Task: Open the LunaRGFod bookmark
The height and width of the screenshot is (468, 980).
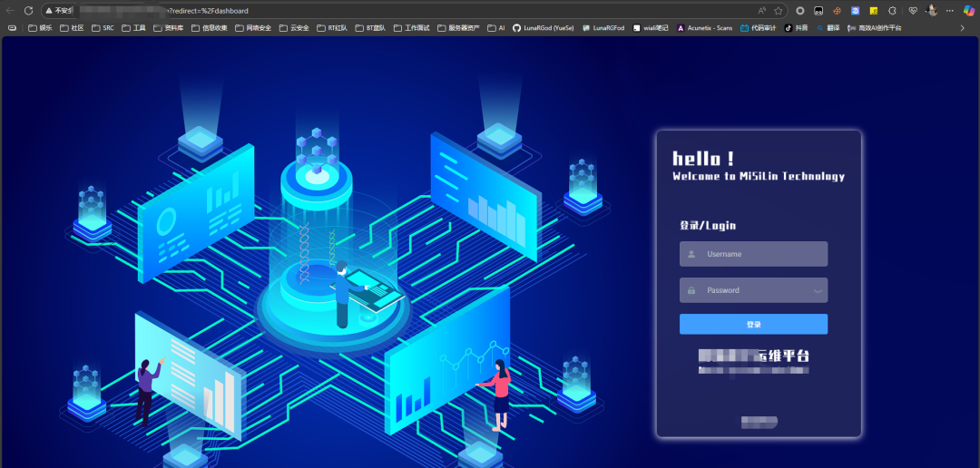Action: tap(603, 27)
